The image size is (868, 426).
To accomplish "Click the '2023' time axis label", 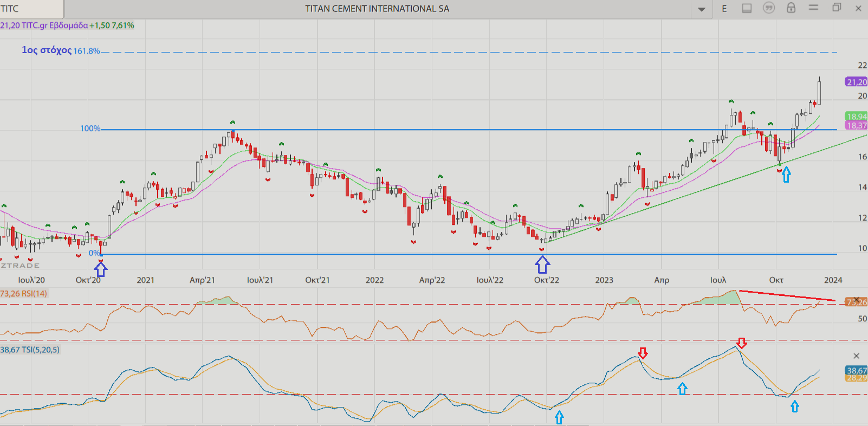I will [604, 280].
